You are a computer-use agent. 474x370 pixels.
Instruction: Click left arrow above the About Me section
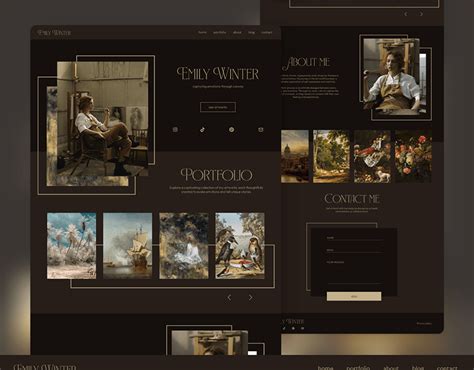pyautogui.click(x=406, y=14)
